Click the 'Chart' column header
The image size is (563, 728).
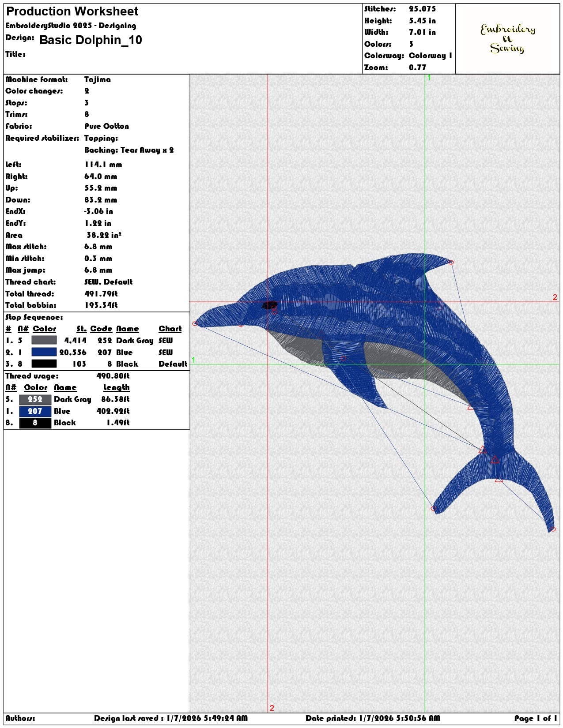pos(170,329)
